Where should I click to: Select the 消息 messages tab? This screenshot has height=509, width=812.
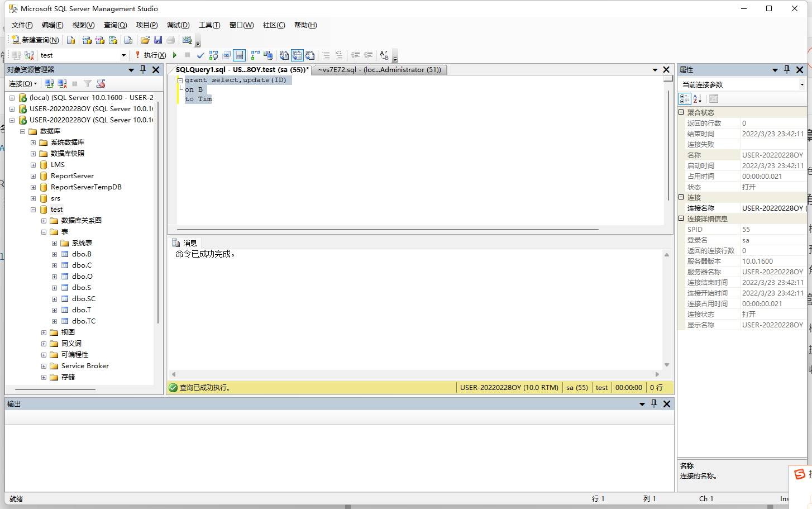185,243
